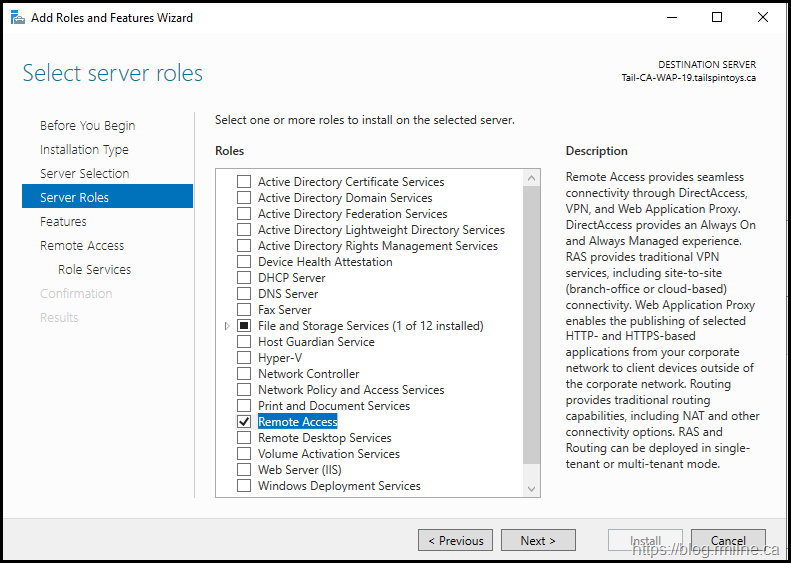Click the wizard icon in the title bar
Viewport: 791px width, 563px height.
coord(17,17)
